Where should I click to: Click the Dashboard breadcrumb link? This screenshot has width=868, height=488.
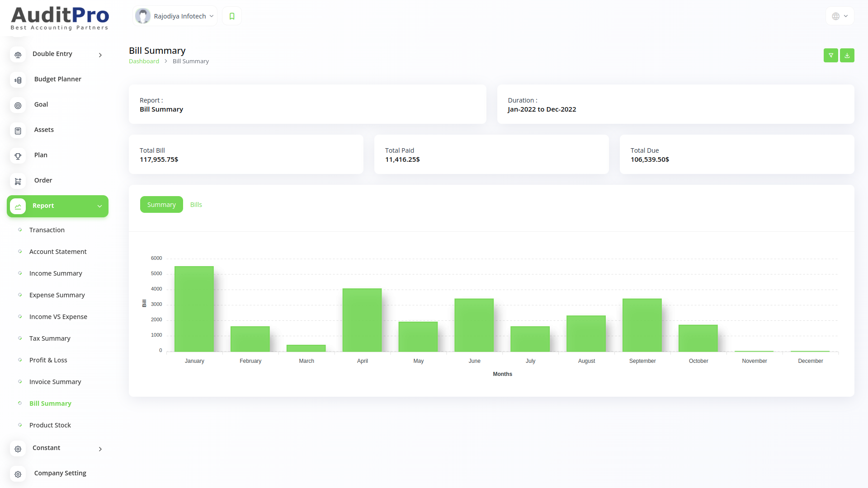144,61
